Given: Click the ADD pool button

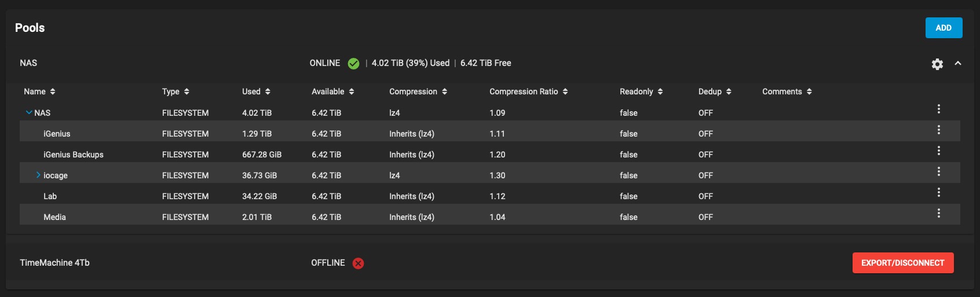Looking at the screenshot, I should point(944,28).
